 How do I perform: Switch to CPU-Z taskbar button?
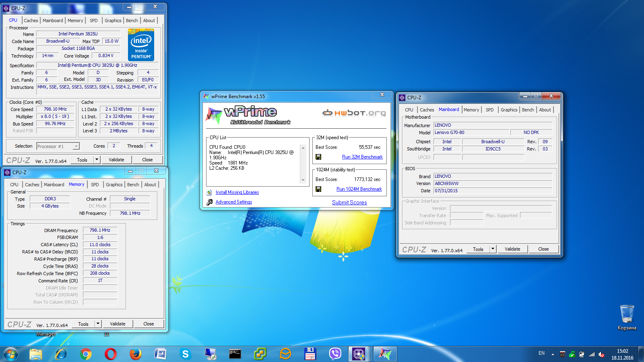tap(359, 354)
